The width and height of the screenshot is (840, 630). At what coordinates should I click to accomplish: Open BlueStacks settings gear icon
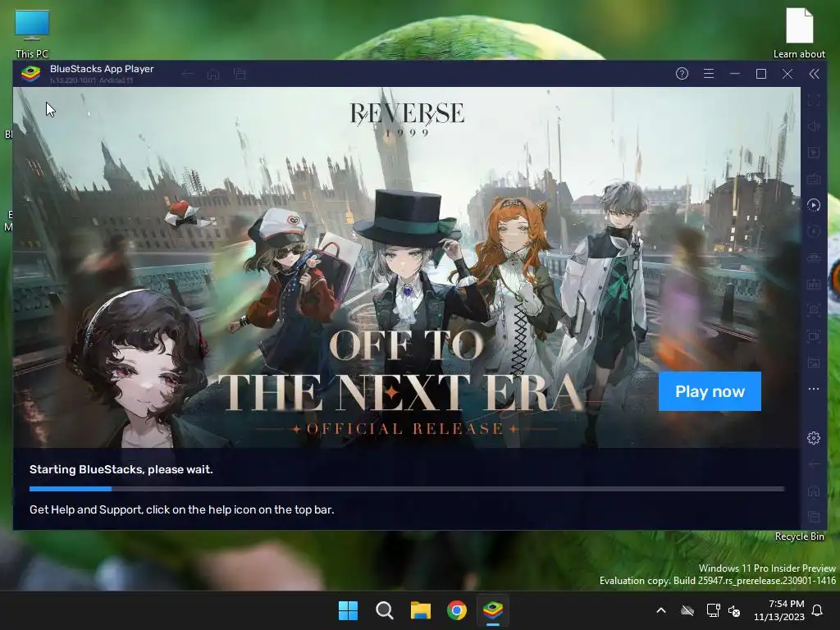click(813, 438)
